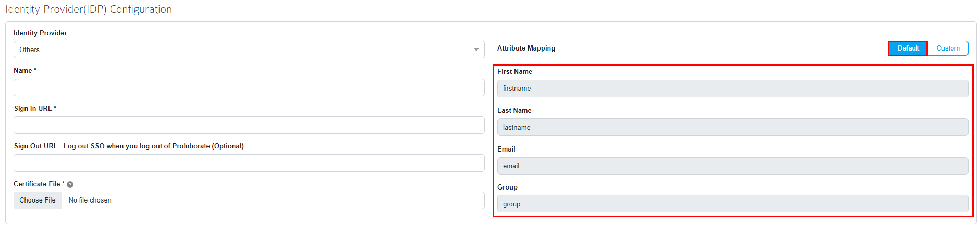Select the Sign In URL text box
Viewport: 980px width, 227px height.
[x=249, y=125]
